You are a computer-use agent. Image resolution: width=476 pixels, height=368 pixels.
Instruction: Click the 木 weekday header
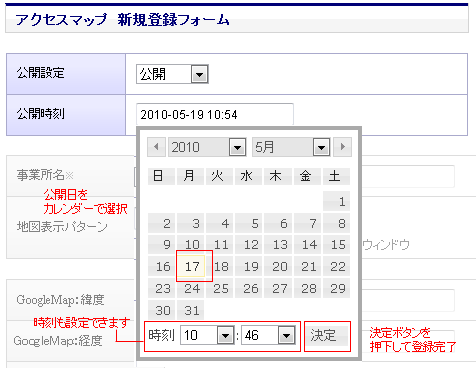[x=278, y=176]
